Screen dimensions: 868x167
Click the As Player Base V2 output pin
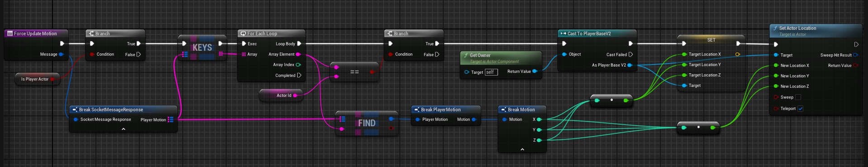[x=630, y=65]
